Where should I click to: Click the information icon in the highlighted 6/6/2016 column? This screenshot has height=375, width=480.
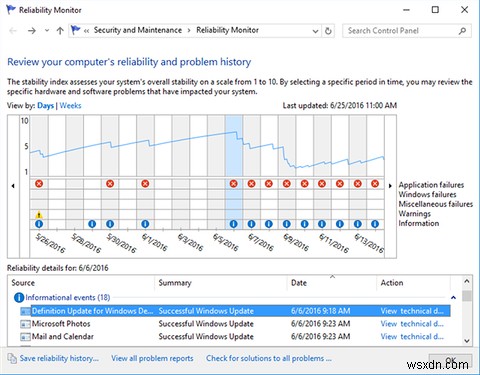[234, 224]
